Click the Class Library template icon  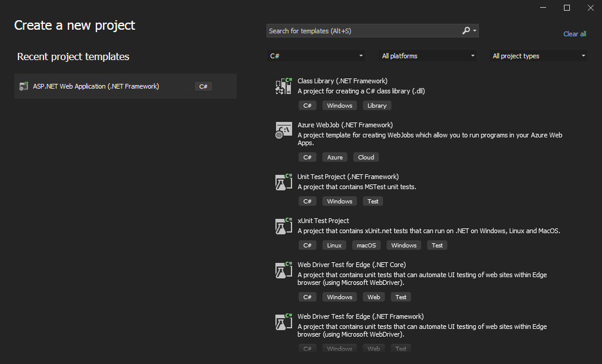[x=284, y=86]
